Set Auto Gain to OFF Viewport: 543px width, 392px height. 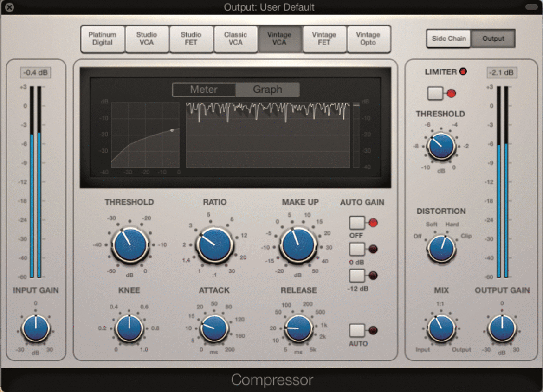tap(357, 223)
